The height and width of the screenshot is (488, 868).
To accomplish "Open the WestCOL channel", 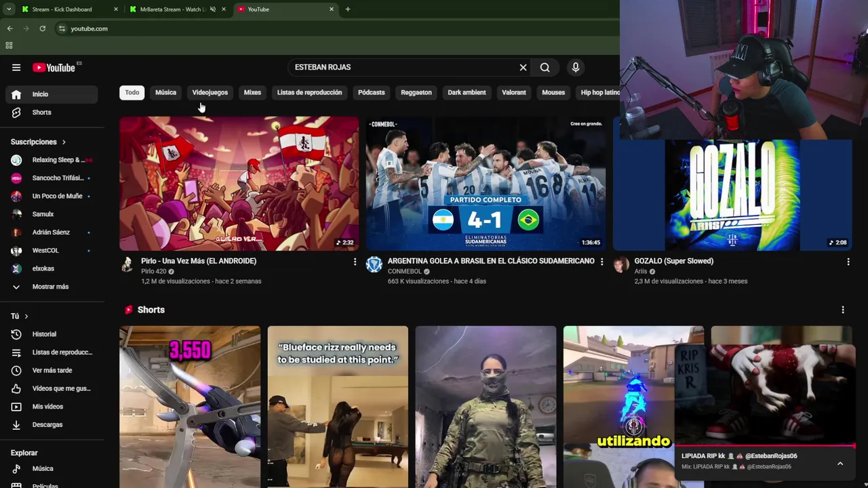I will coord(52,250).
